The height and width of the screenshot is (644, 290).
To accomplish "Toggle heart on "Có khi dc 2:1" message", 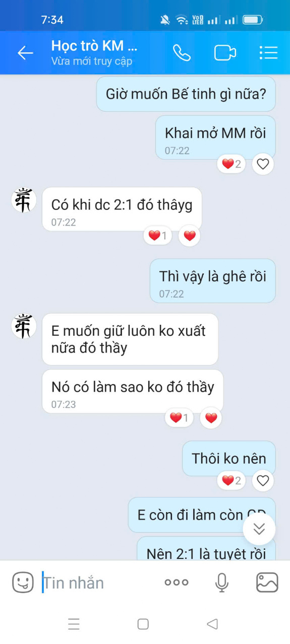I will [x=190, y=236].
